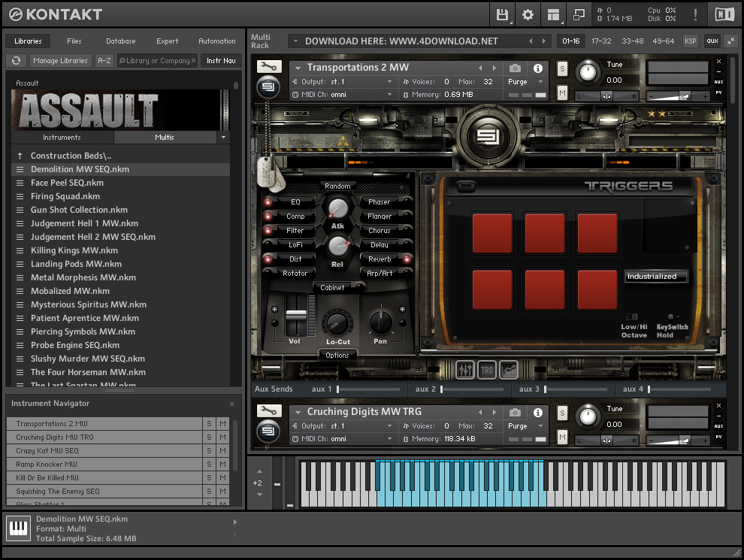Click the NI logo icon

pos(724,15)
